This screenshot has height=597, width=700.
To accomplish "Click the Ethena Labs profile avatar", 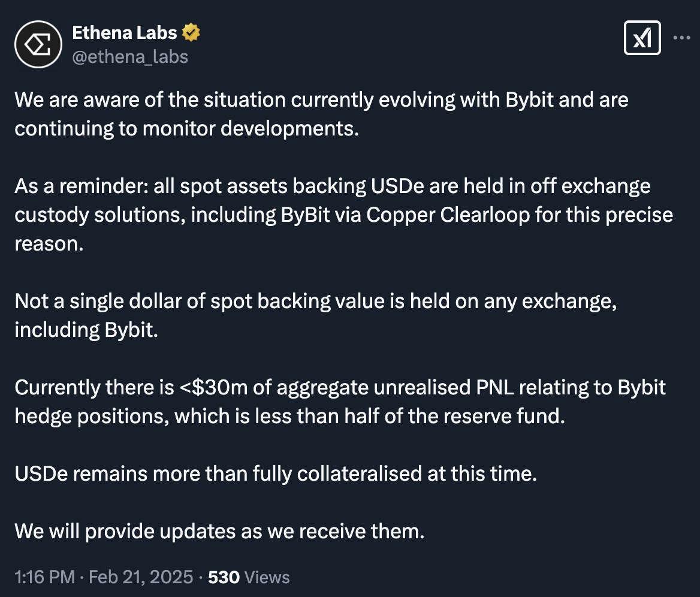I will (x=39, y=44).
